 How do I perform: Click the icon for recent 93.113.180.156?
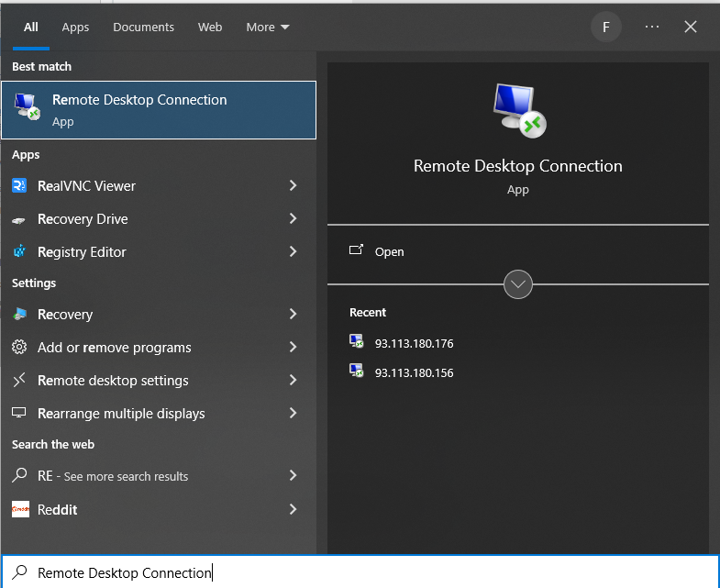click(356, 371)
